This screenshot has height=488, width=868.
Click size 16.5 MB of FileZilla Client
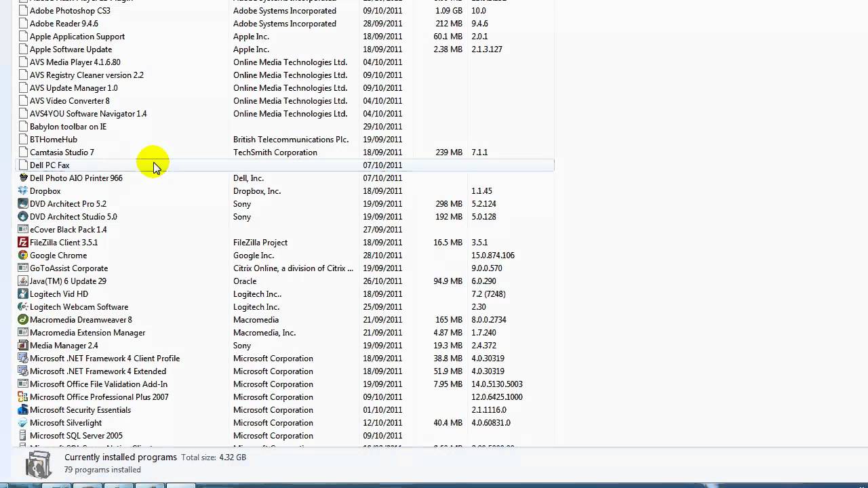tap(448, 243)
